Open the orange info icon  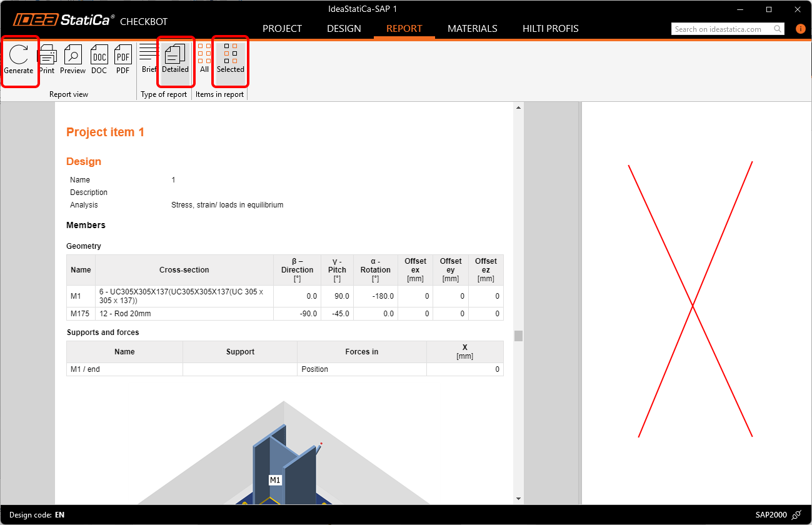coord(801,28)
